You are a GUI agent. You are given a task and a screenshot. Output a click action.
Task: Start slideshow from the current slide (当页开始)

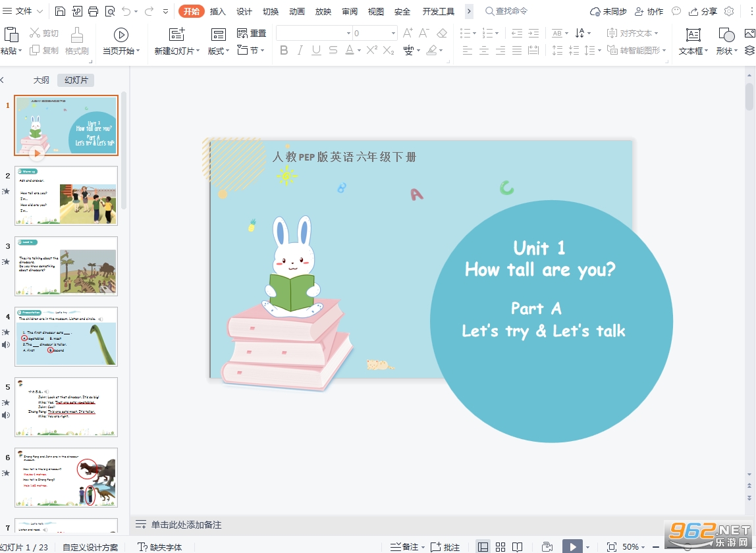pyautogui.click(x=121, y=41)
